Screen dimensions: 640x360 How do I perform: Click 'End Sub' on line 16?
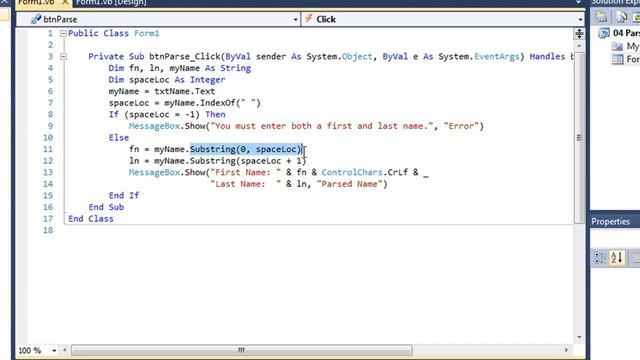106,207
